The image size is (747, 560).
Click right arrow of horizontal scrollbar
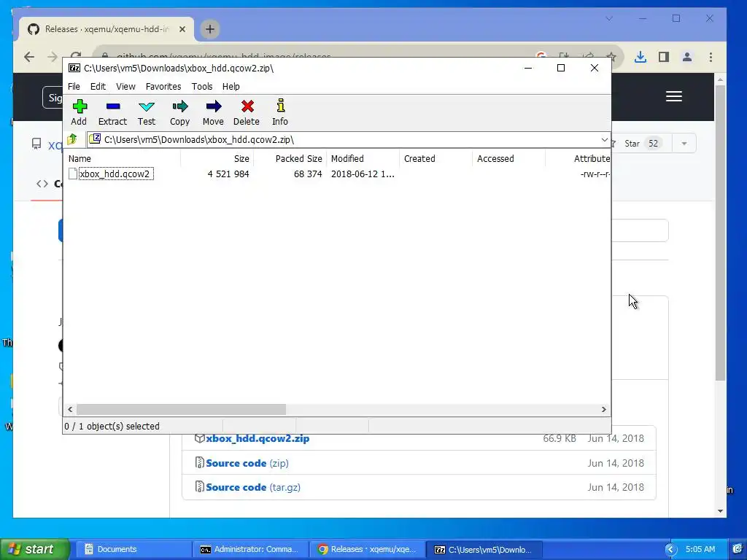coord(603,410)
